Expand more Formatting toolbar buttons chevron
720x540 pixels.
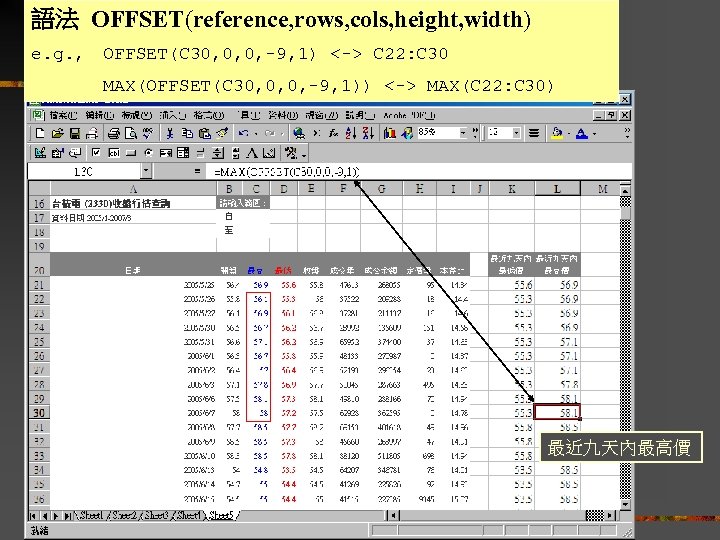[x=627, y=133]
